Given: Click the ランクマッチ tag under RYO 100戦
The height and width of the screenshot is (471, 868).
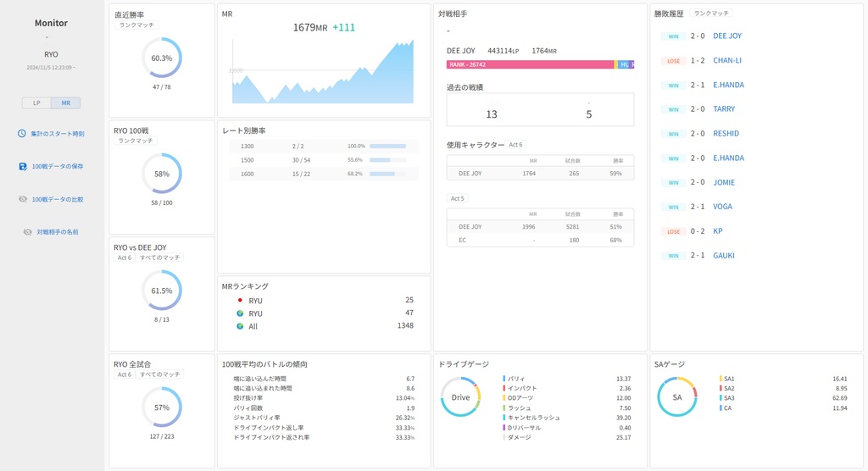Looking at the screenshot, I should click(136, 141).
